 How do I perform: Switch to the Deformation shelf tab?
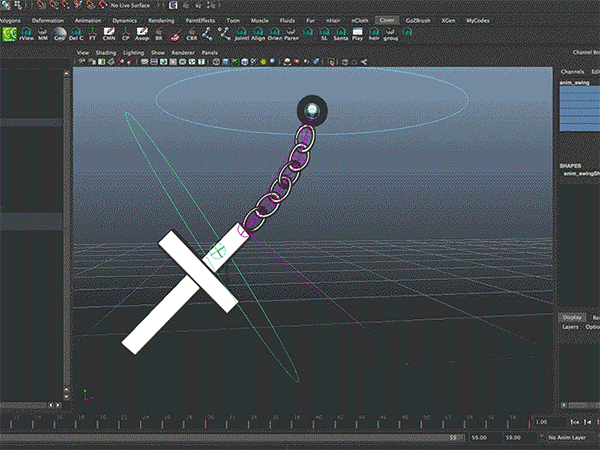(x=48, y=20)
